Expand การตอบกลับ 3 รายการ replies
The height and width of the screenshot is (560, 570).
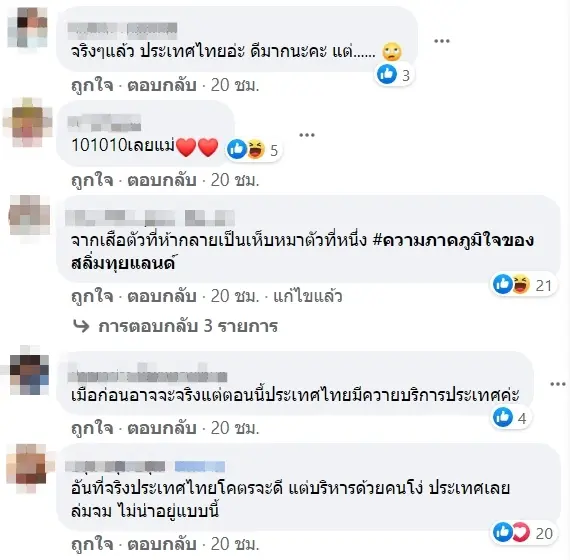[188, 325]
